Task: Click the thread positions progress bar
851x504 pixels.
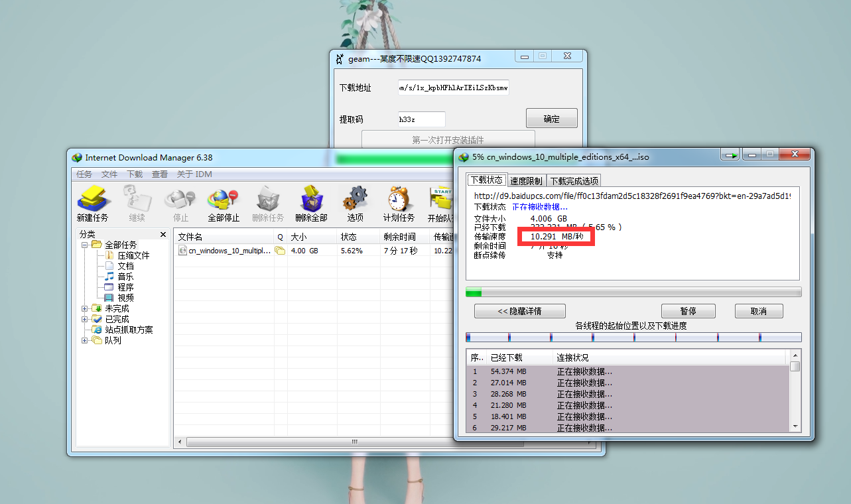Action: 633,338
